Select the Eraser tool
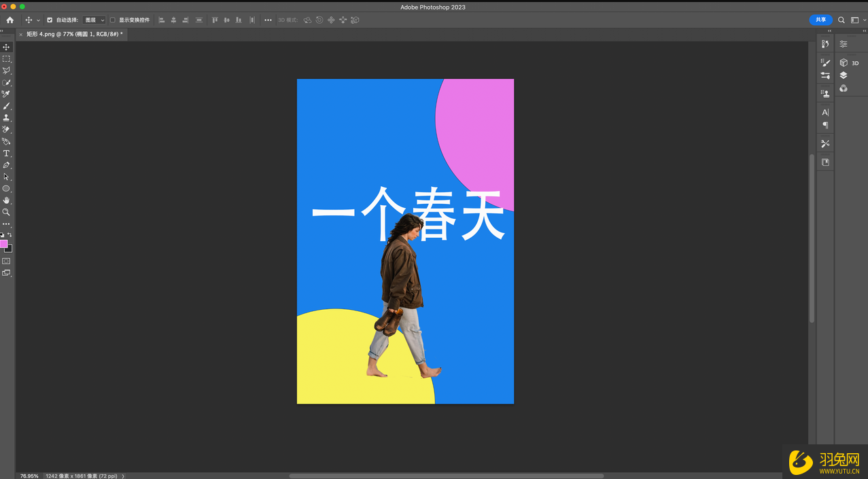The image size is (868, 479). [x=6, y=130]
